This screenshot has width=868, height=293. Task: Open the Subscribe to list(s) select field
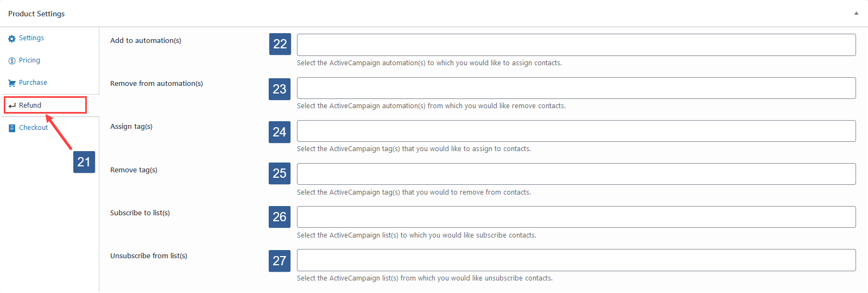click(x=576, y=217)
